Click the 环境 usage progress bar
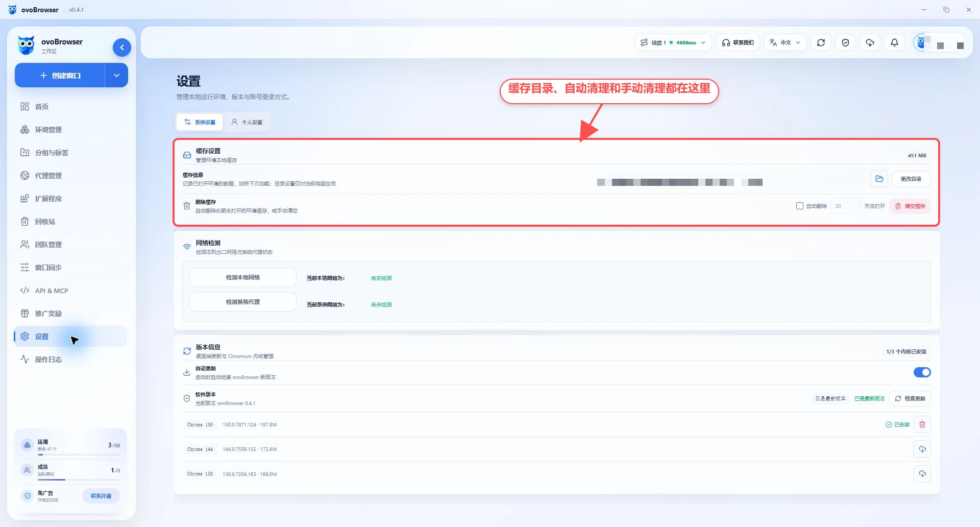 (x=79, y=454)
